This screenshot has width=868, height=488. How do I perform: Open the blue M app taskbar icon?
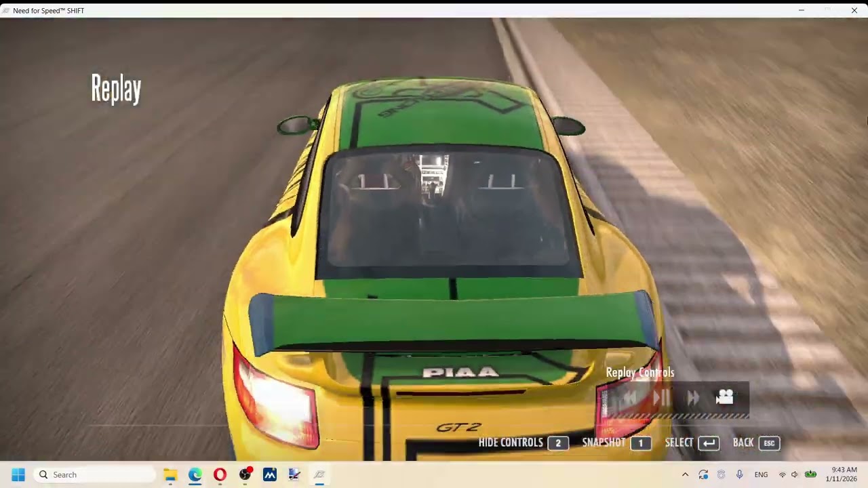[x=270, y=474]
